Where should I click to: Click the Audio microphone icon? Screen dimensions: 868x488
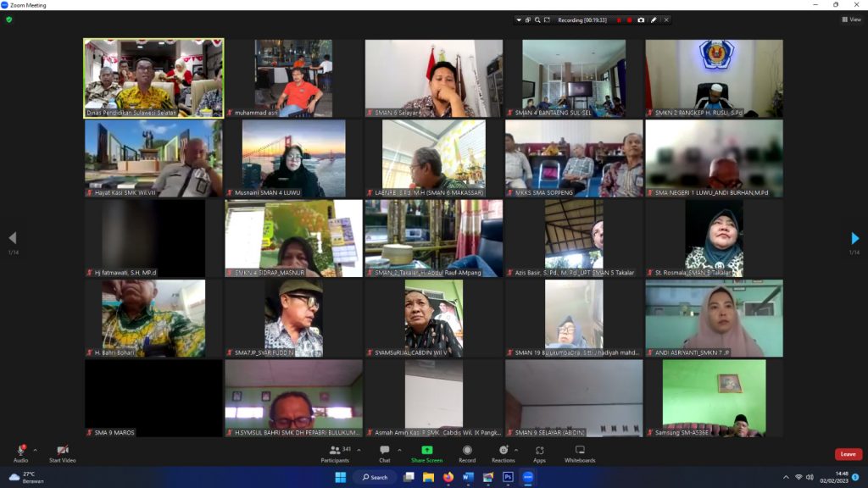[x=20, y=450]
